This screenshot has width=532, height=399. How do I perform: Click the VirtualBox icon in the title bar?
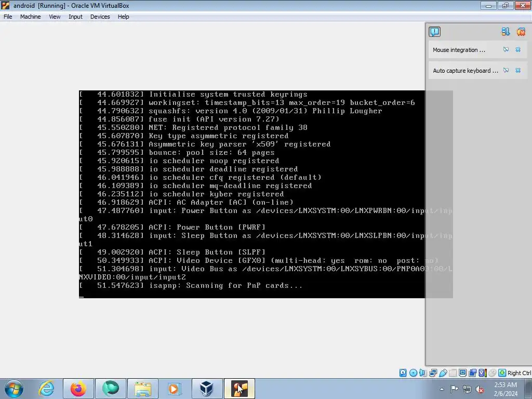click(x=5, y=5)
